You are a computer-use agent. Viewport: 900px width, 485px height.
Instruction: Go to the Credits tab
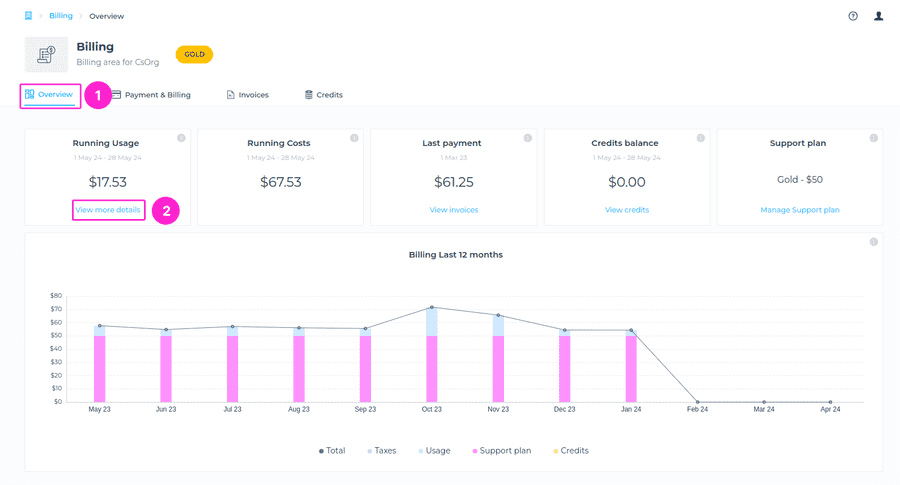[x=324, y=95]
